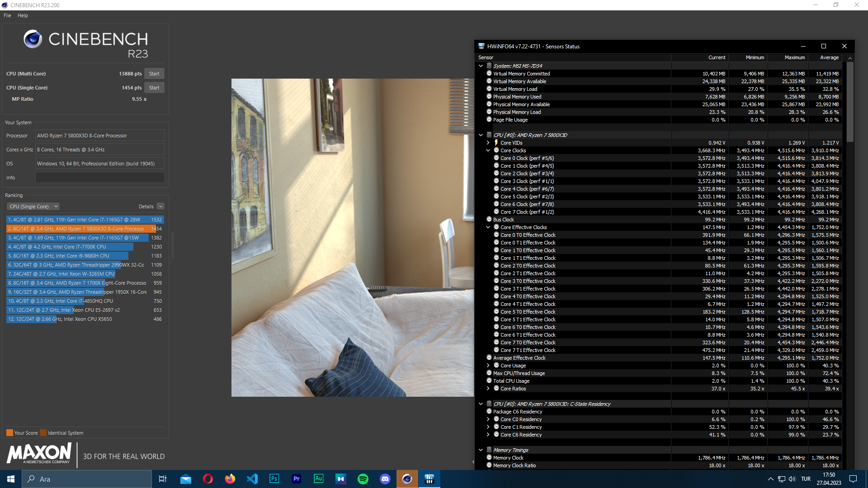Collapse the Memory Timings section
The height and width of the screenshot is (488, 868).
click(x=481, y=450)
